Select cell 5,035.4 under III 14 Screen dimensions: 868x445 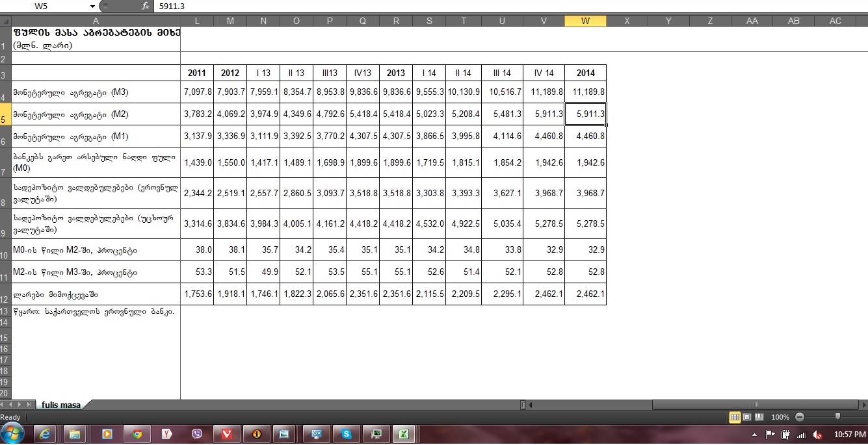[502, 223]
